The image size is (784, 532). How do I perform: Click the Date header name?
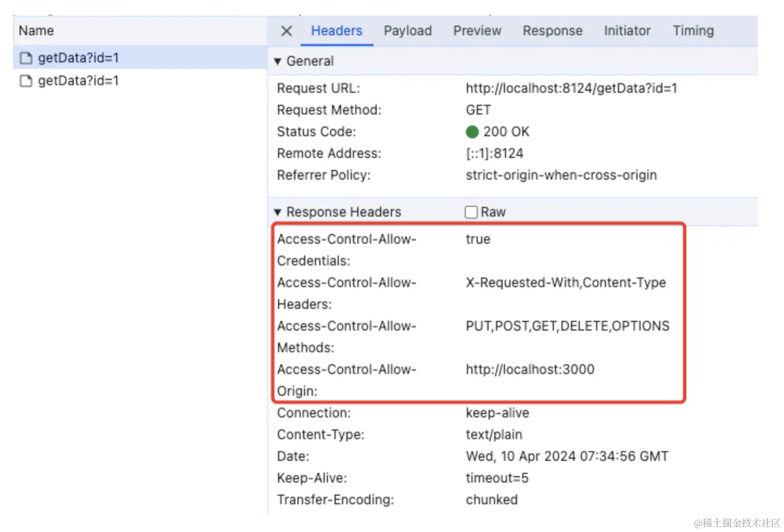[293, 457]
